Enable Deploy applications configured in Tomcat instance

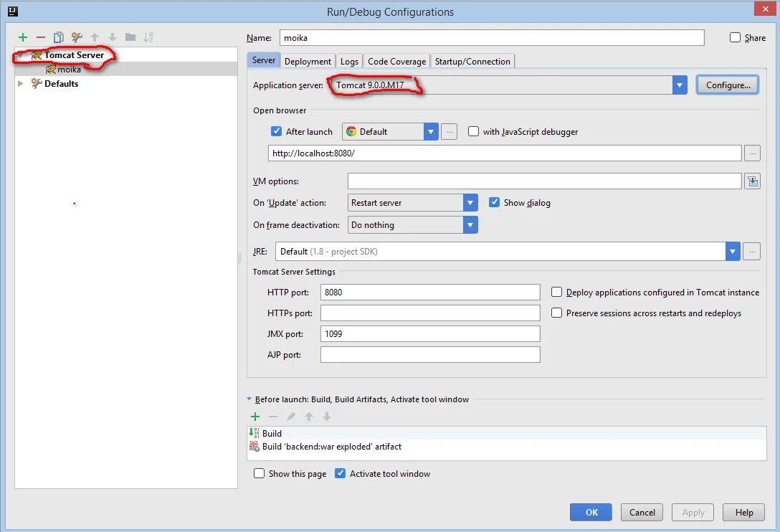556,292
